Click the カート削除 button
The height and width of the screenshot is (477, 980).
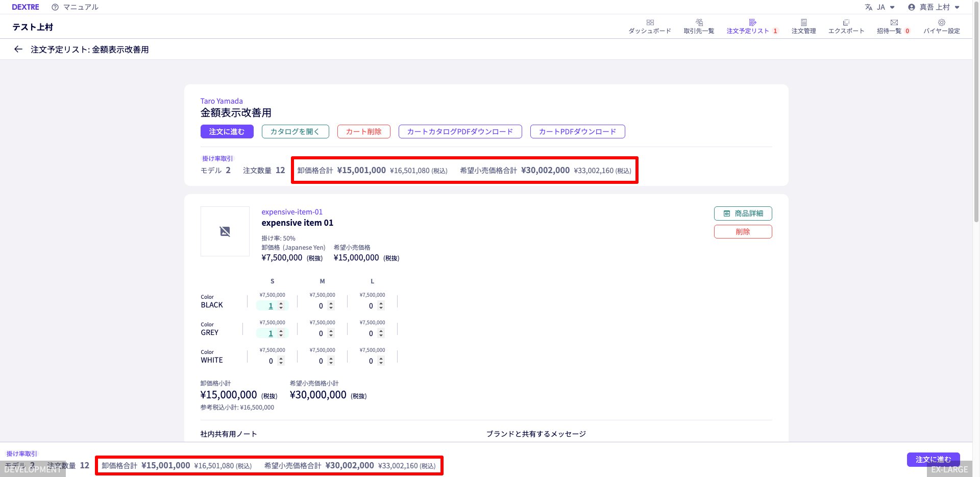[363, 132]
